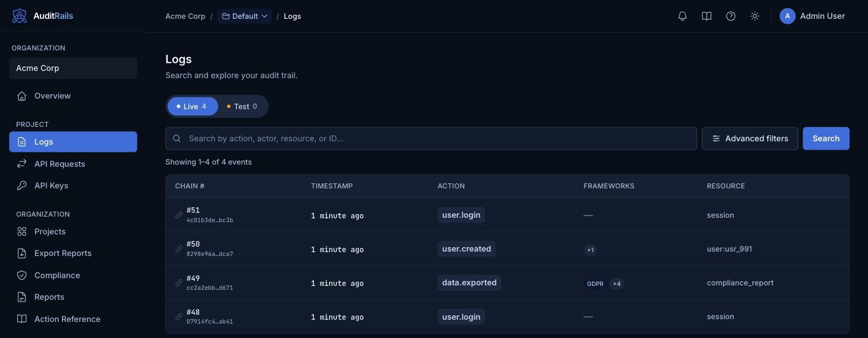The height and width of the screenshot is (338, 868).
Task: Open Overview in the sidebar
Action: point(73,96)
